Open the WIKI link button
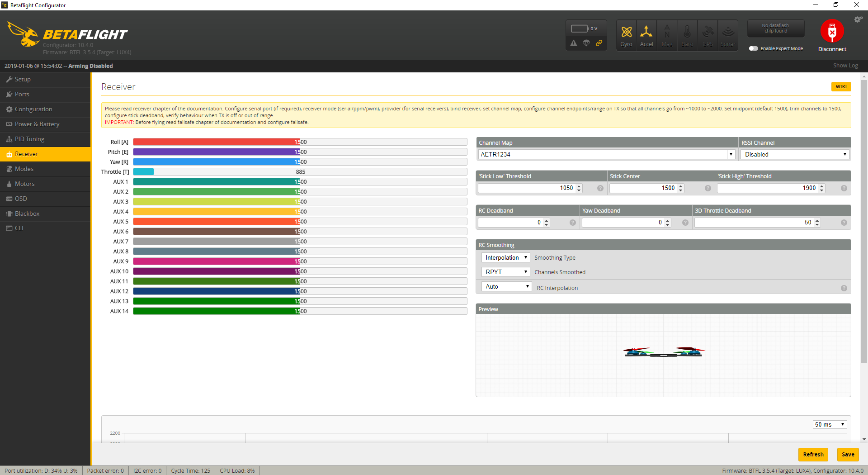This screenshot has height=475, width=868. 841,87
